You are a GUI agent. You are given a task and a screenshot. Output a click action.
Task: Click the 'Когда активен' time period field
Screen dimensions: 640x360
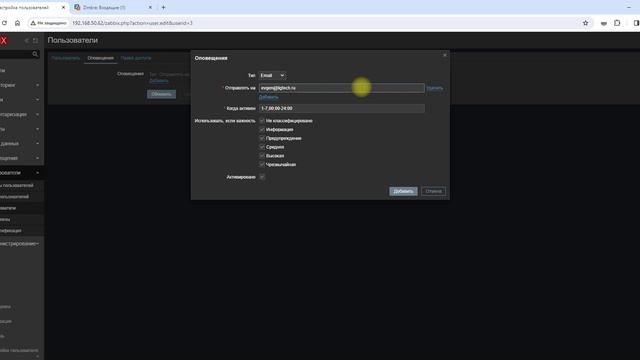pyautogui.click(x=342, y=108)
